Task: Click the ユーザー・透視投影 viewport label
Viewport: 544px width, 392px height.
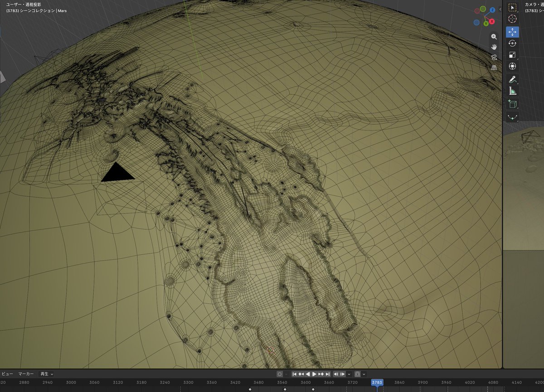Action: (24, 4)
